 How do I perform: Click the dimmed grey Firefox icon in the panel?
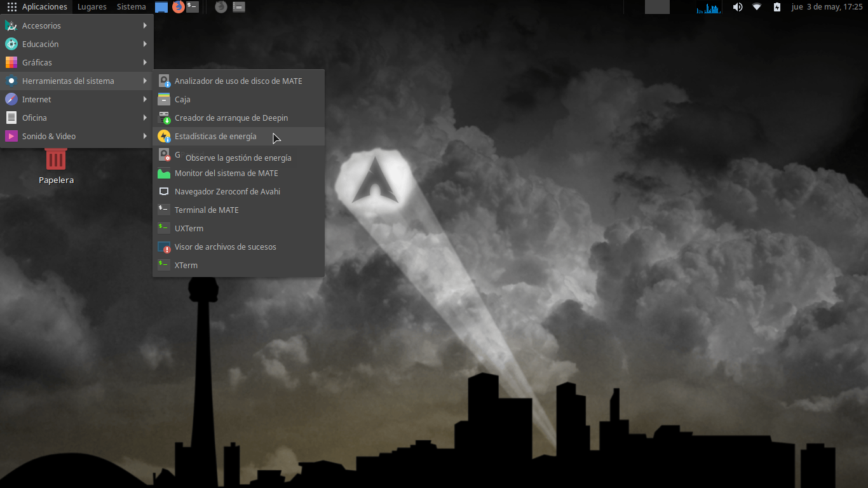pyautogui.click(x=221, y=7)
